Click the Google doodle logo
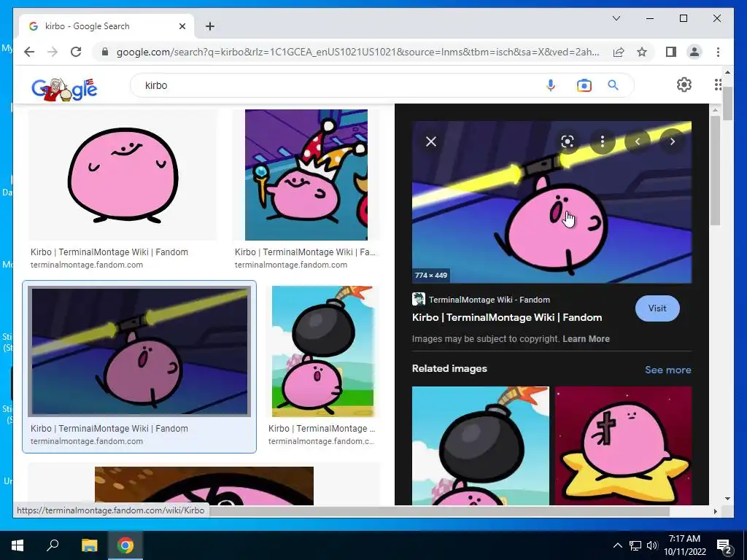The width and height of the screenshot is (747, 560). pyautogui.click(x=64, y=89)
